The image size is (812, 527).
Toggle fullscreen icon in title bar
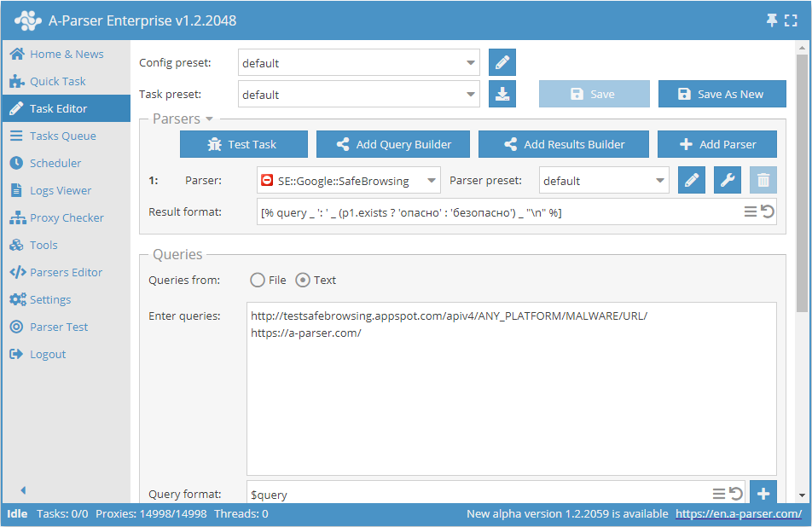tap(791, 20)
